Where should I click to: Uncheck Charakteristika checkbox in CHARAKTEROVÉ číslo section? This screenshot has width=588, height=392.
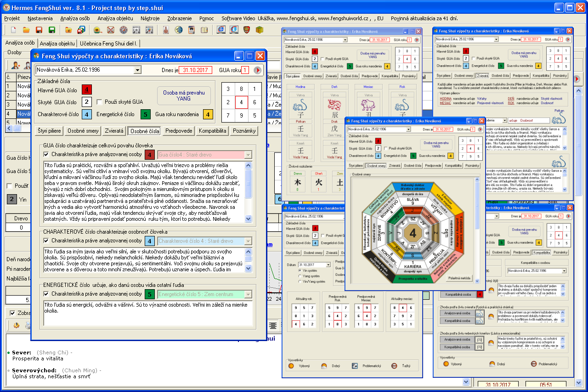click(x=46, y=241)
